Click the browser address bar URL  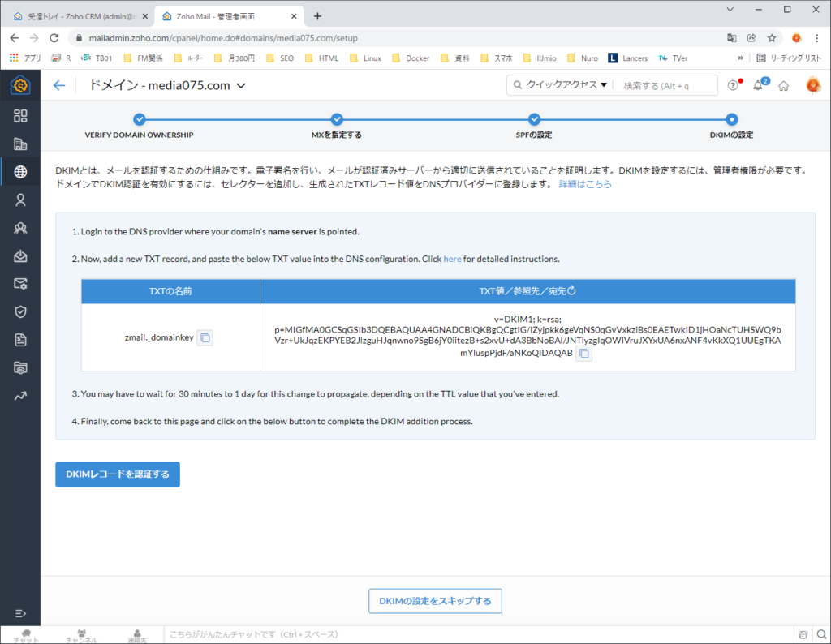coord(223,38)
